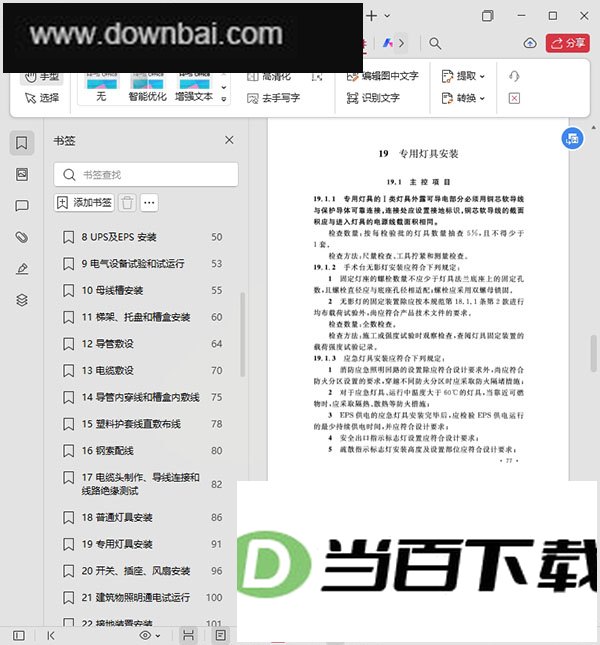Click 添加书签 button
Screen dimensions: 600x645
click(x=84, y=202)
